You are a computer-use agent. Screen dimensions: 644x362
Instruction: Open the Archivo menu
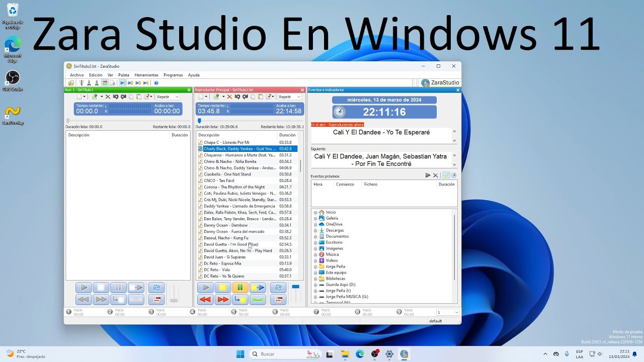pos(77,75)
